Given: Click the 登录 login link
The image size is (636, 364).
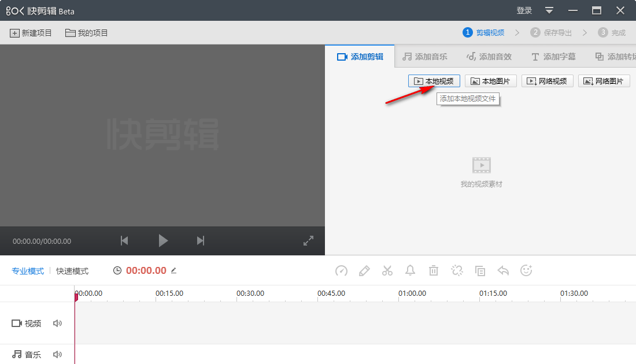Looking at the screenshot, I should click(524, 10).
